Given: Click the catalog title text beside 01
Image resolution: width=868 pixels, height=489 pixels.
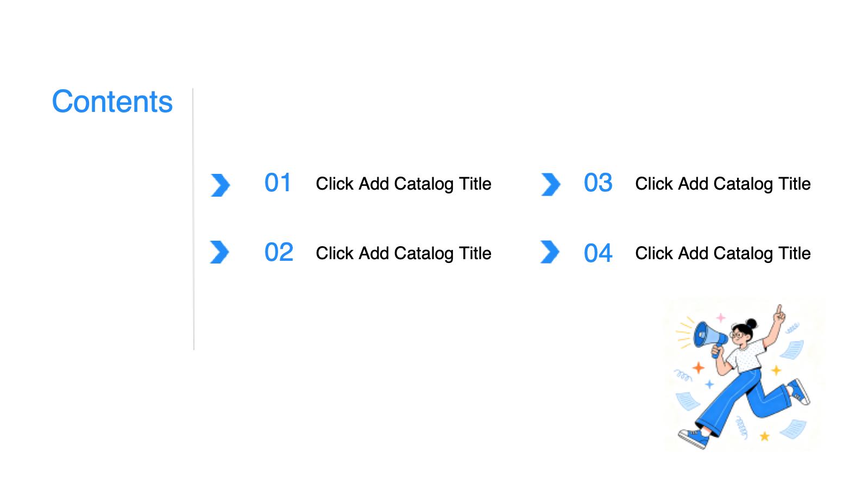Looking at the screenshot, I should 404,184.
